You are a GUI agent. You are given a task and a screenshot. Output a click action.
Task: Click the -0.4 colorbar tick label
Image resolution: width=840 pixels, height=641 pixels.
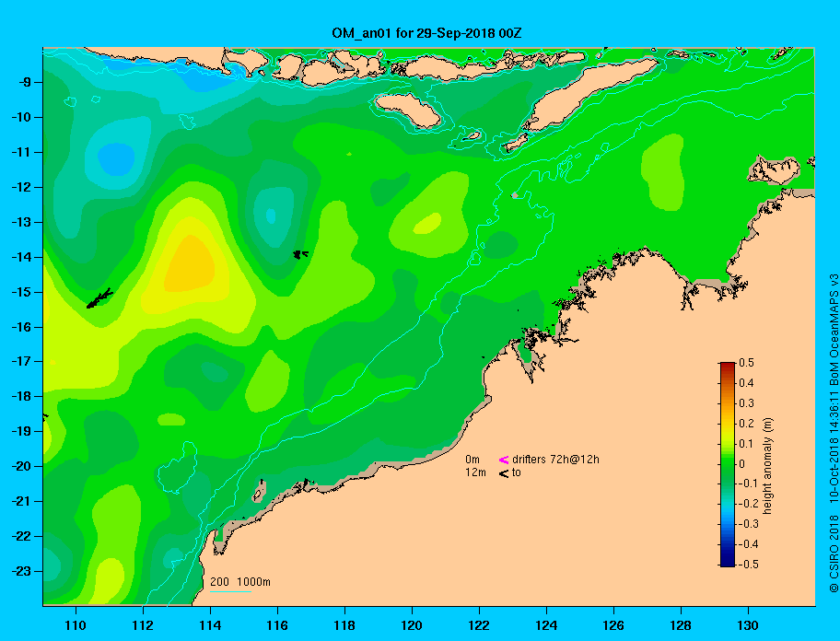[x=749, y=544]
